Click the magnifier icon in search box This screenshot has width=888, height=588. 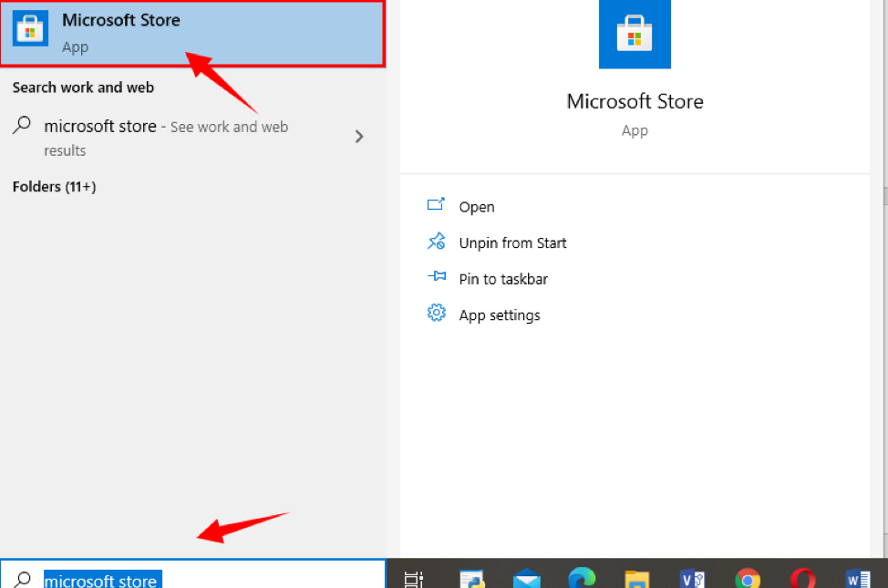23,580
